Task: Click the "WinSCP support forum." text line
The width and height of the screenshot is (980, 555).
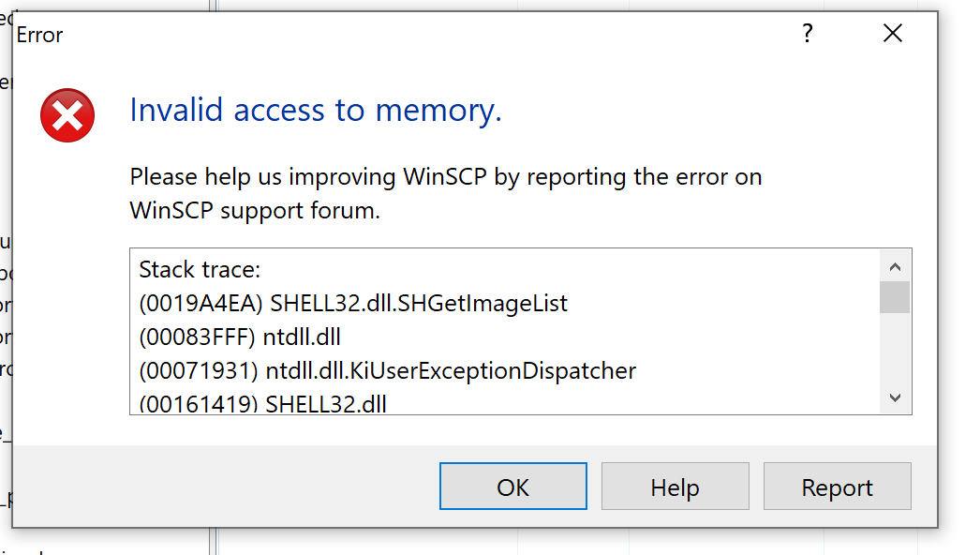Action: [255, 210]
